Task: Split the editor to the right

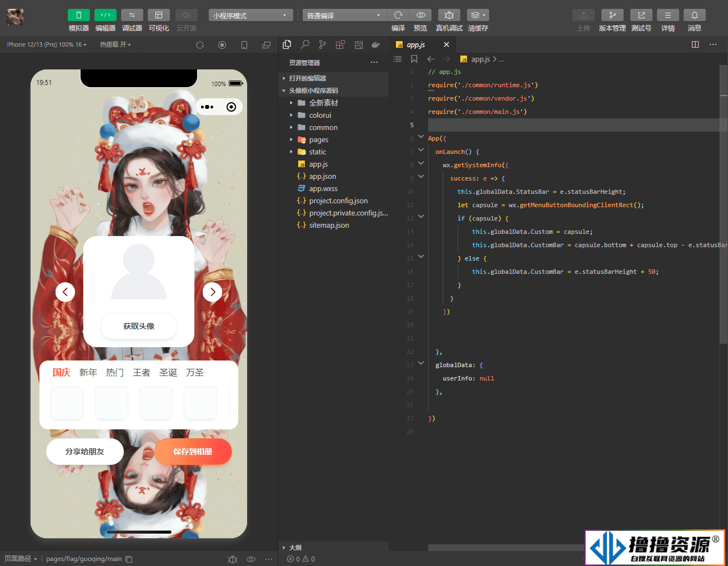Action: point(695,44)
